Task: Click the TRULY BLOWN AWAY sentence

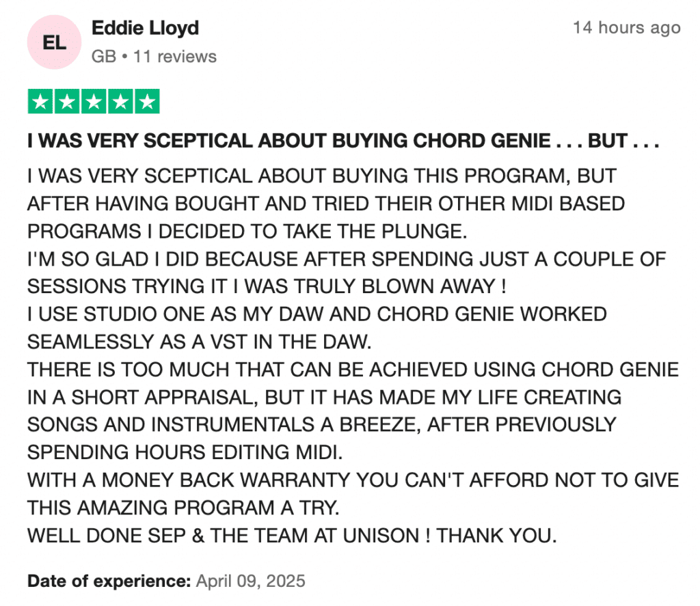Action: pos(267,286)
